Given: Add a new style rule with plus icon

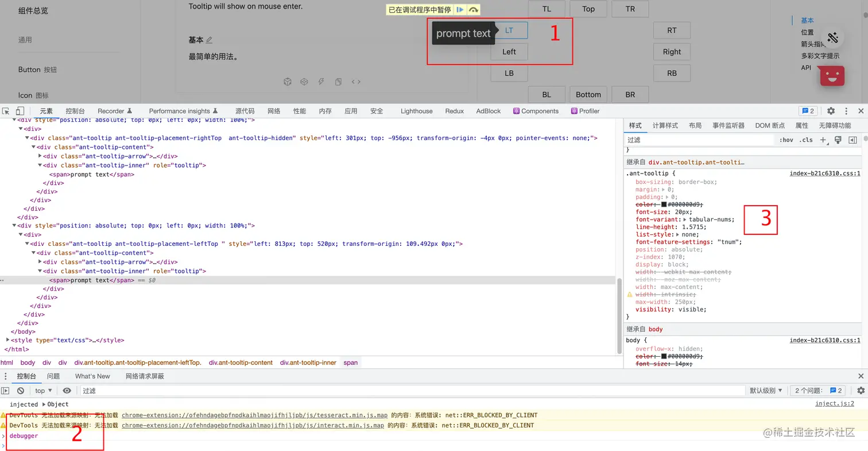Looking at the screenshot, I should [x=823, y=140].
